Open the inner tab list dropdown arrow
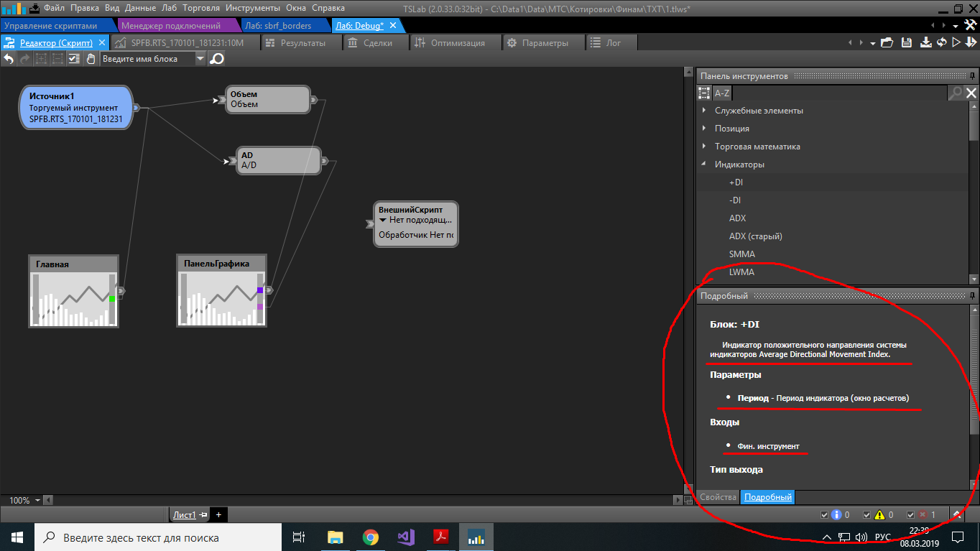This screenshot has height=551, width=980. pos(872,43)
